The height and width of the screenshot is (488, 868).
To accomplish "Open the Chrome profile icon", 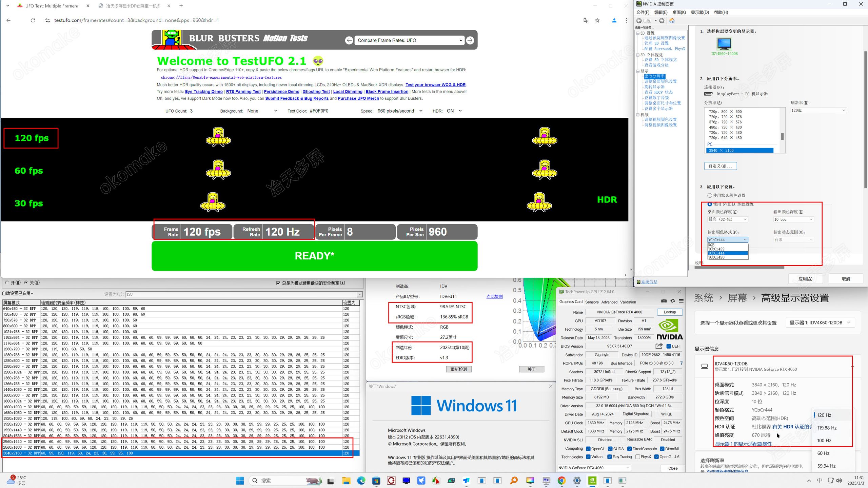I will 614,20.
